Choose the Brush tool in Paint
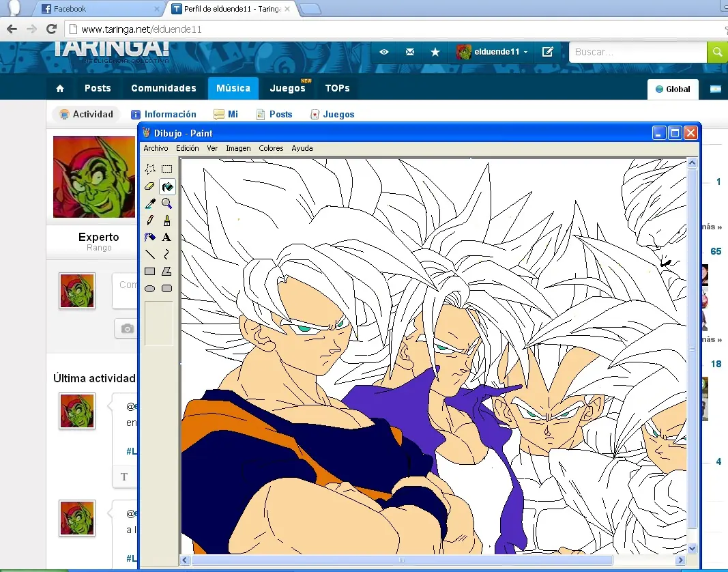The height and width of the screenshot is (572, 728). [166, 220]
